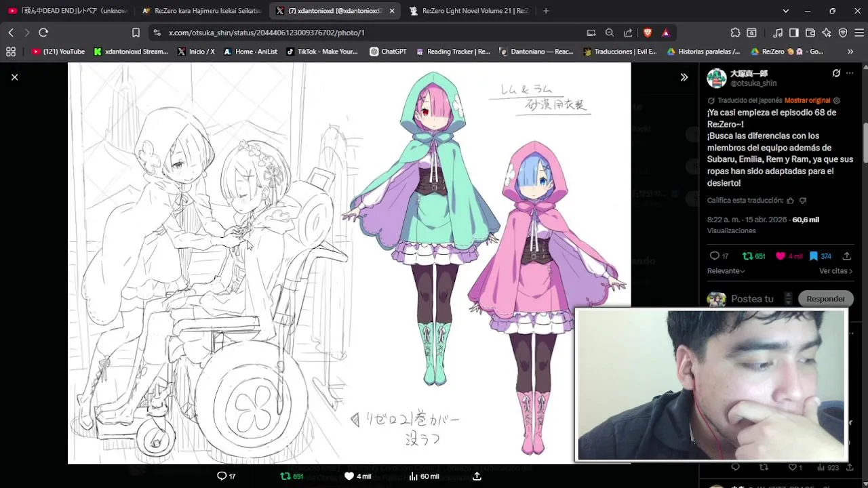
Task: Open tab search dropdown arrow
Action: [x=786, y=11]
